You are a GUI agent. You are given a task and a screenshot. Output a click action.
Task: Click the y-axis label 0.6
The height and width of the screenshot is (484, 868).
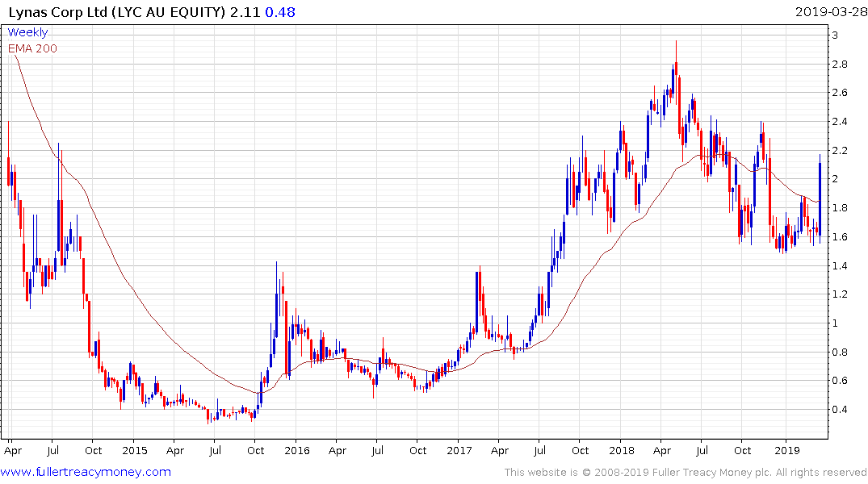(840, 380)
